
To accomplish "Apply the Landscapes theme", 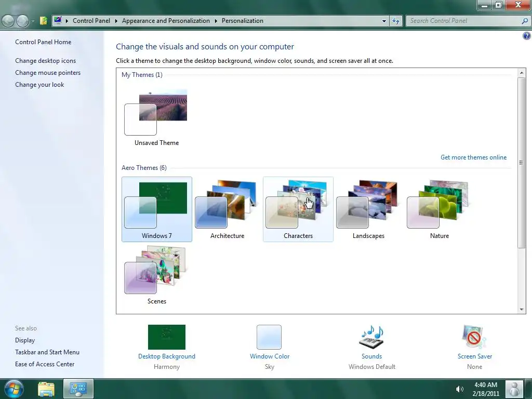I will (x=368, y=209).
